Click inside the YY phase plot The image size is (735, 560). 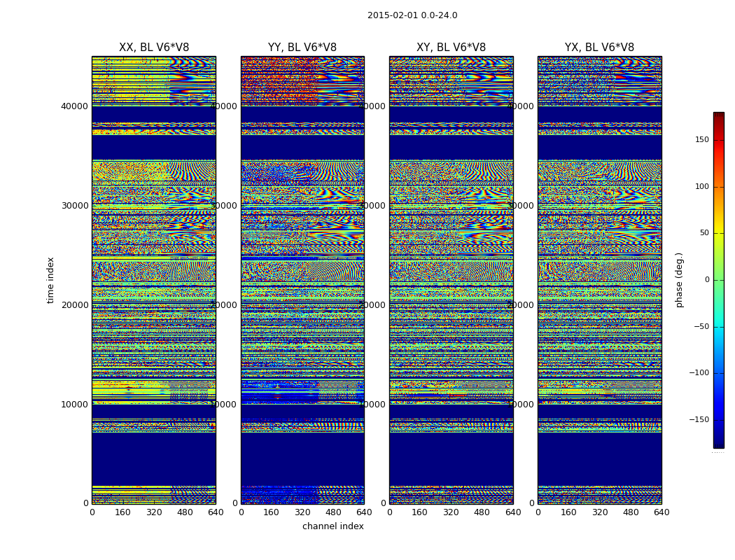coord(302,280)
